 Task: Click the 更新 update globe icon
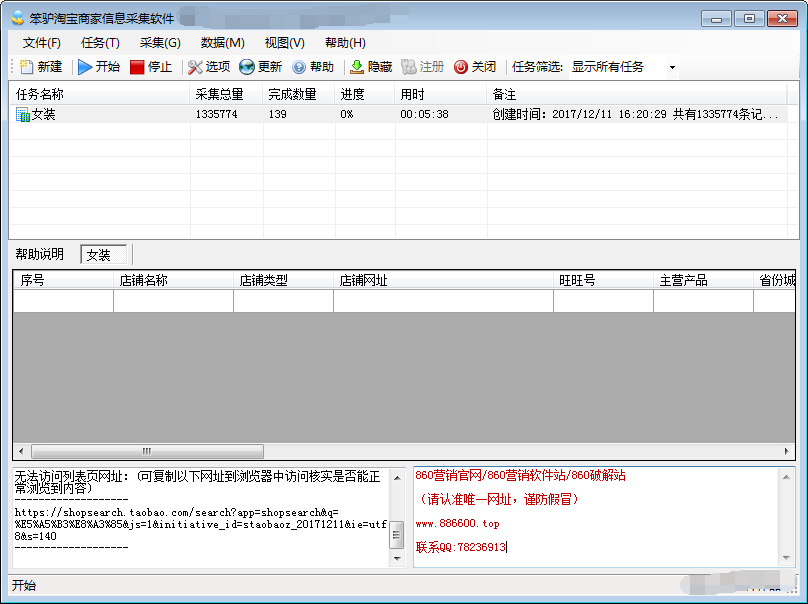point(247,67)
